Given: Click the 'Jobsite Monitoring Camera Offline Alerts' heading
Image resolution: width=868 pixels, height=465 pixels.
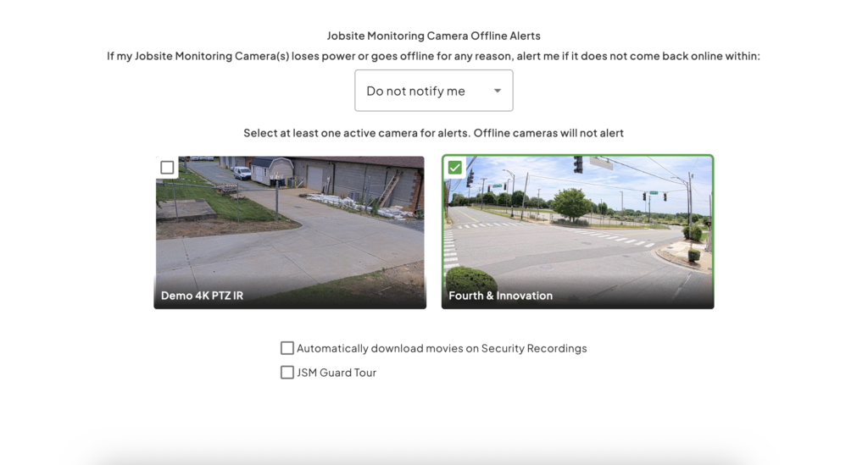Looking at the screenshot, I should click(x=433, y=36).
